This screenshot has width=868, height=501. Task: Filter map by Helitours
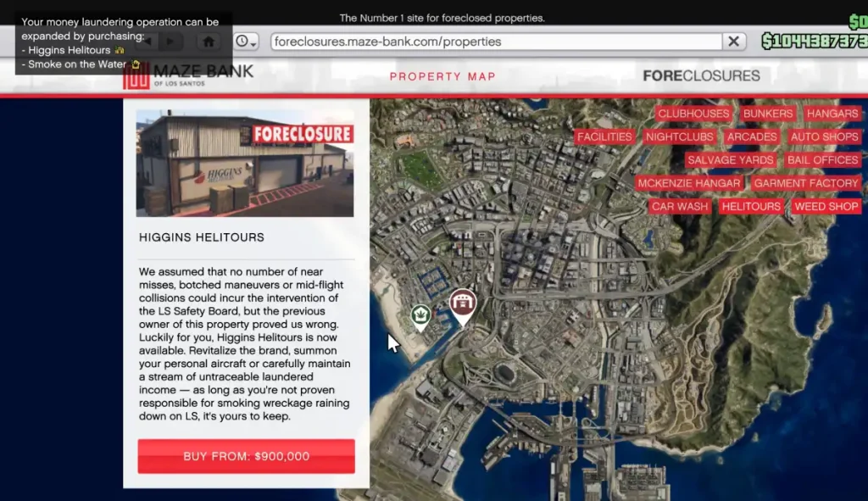(751, 207)
